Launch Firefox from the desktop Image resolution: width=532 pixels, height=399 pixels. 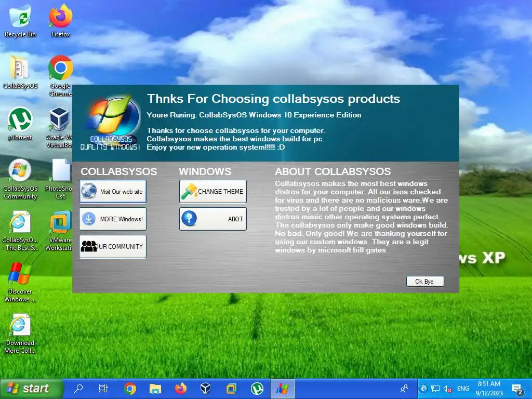coord(60,21)
